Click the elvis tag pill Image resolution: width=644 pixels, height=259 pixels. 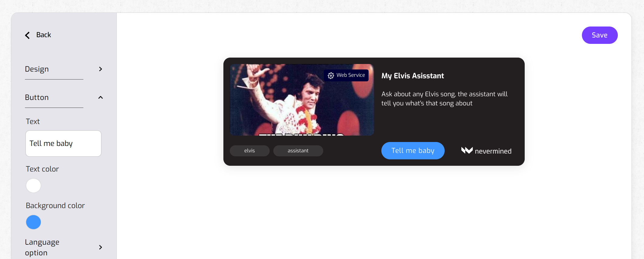coord(250,151)
